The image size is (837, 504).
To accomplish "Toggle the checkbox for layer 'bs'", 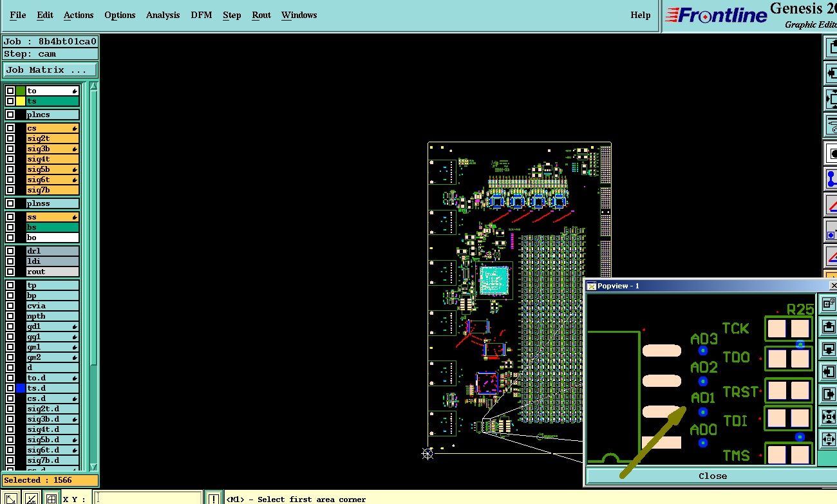I will click(x=10, y=227).
